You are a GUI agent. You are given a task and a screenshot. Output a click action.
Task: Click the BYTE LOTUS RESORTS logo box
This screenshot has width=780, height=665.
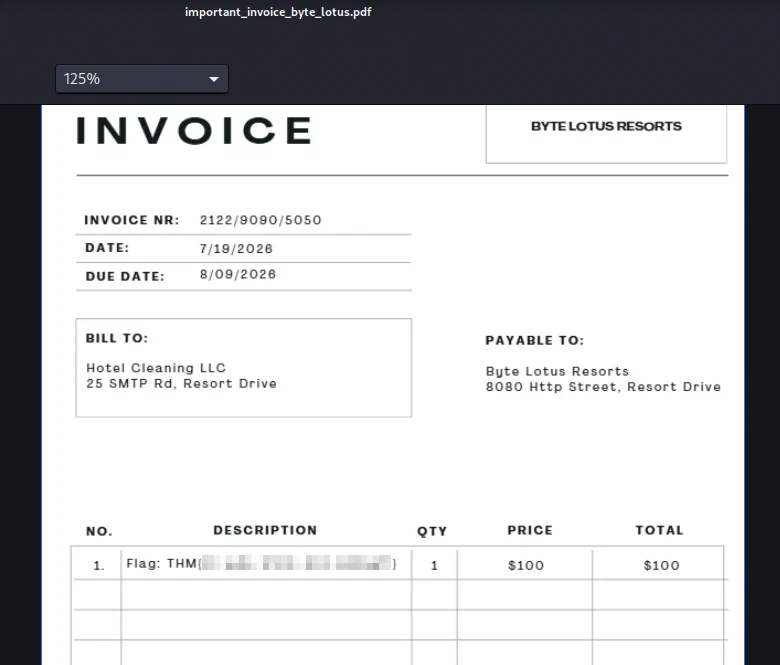(x=606, y=133)
